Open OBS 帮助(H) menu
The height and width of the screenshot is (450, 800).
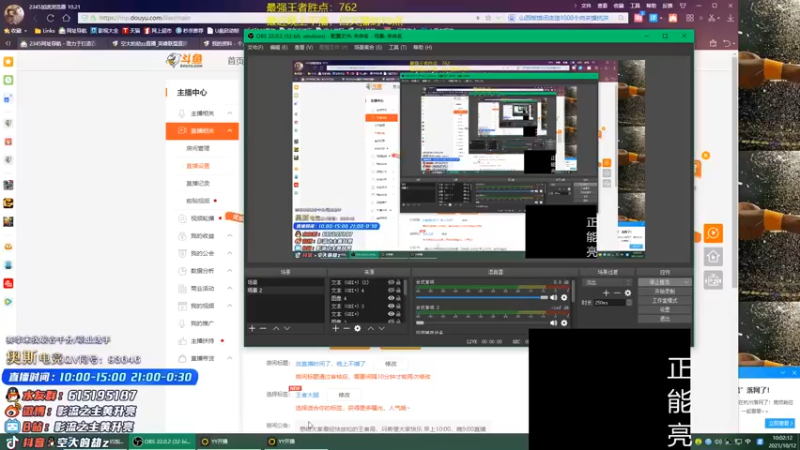422,47
